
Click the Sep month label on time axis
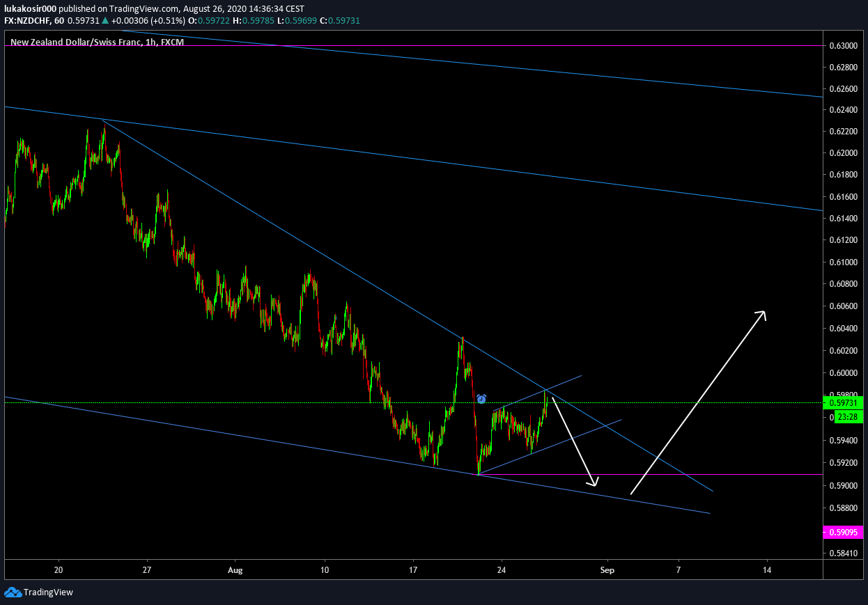[x=607, y=569]
